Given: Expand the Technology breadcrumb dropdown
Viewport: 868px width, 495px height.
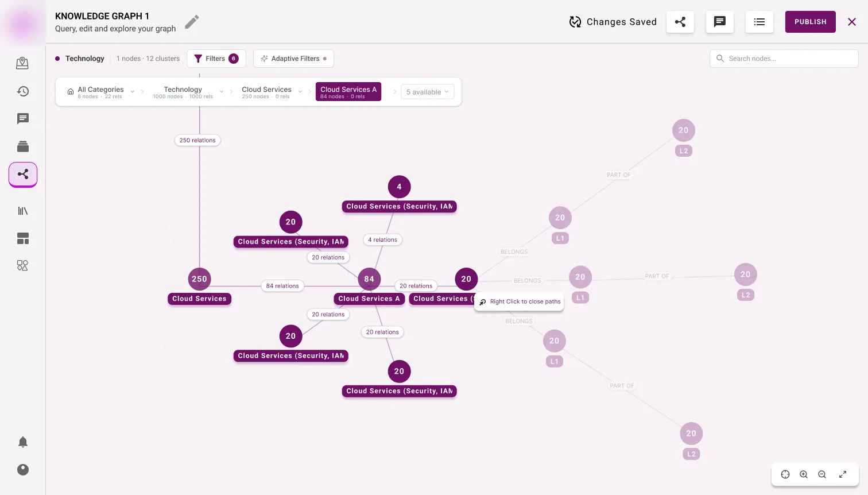Looking at the screenshot, I should (x=222, y=92).
